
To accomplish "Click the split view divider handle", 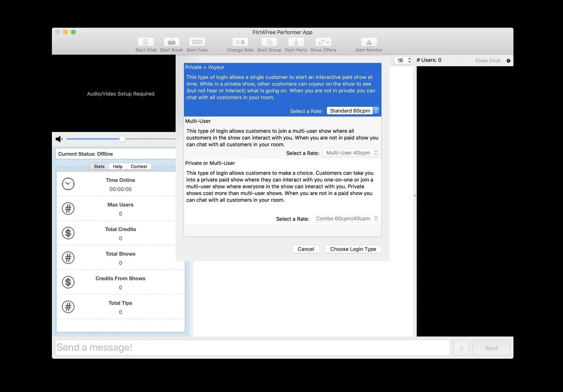I will point(415,195).
